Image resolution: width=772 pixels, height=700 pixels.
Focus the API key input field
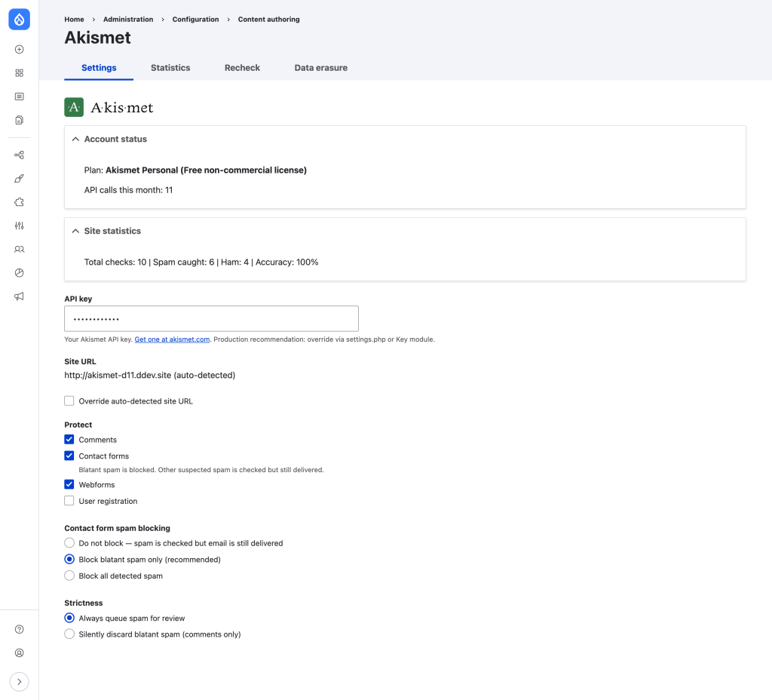click(x=211, y=319)
